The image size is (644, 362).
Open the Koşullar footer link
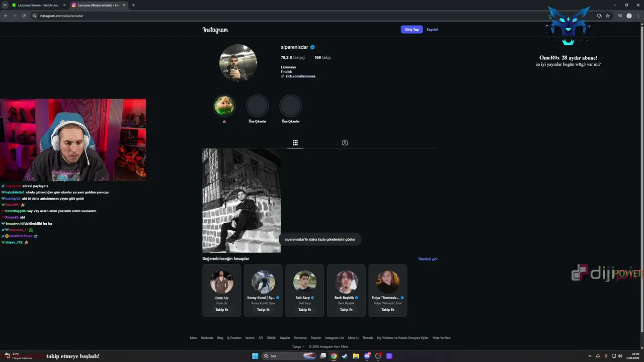point(285,338)
